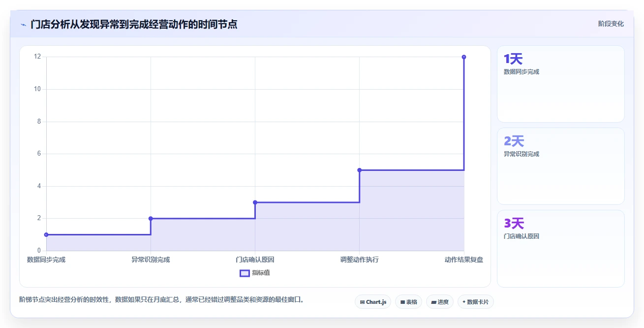
Task: Open the 2天 异常识别完成 card
Action: coord(560,166)
